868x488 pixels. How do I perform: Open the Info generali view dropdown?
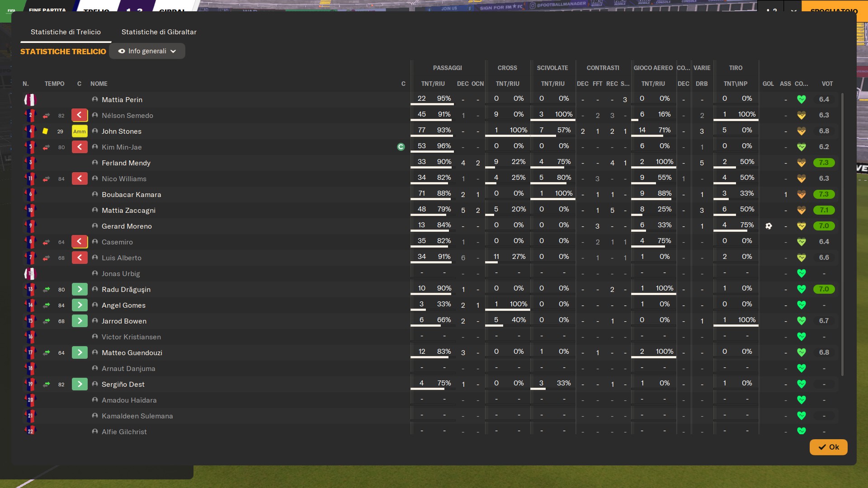pyautogui.click(x=147, y=51)
